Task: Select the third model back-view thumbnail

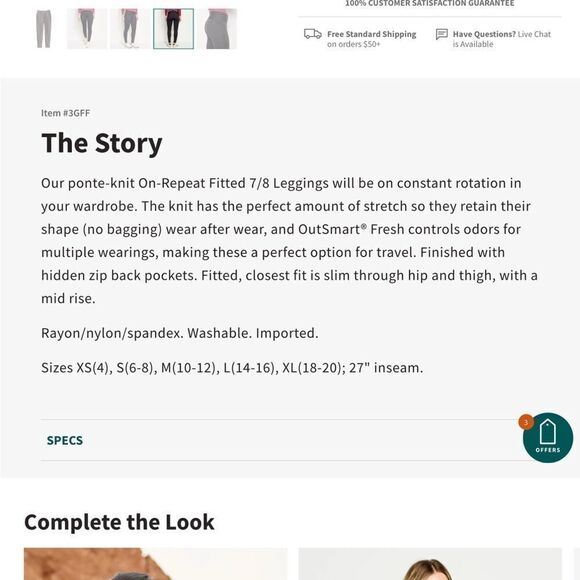Action: pyautogui.click(x=130, y=29)
